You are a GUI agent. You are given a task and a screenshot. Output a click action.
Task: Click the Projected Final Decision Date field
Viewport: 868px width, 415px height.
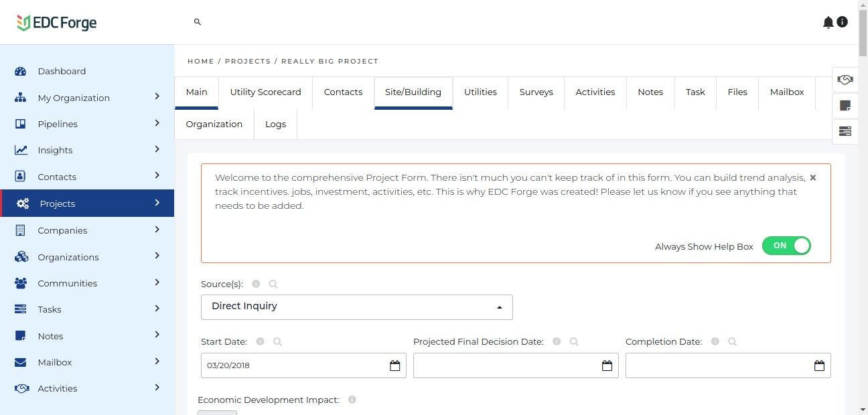(507, 365)
